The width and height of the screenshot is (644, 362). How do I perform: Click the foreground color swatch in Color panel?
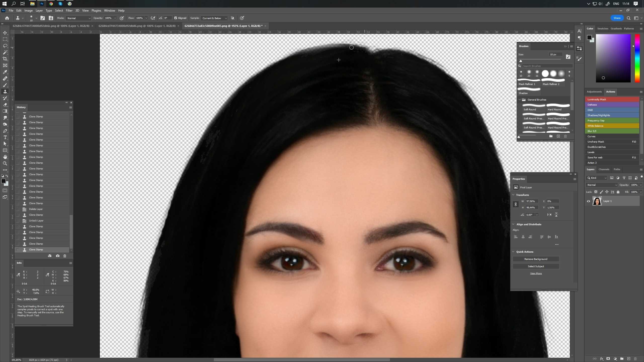pyautogui.click(x=589, y=37)
